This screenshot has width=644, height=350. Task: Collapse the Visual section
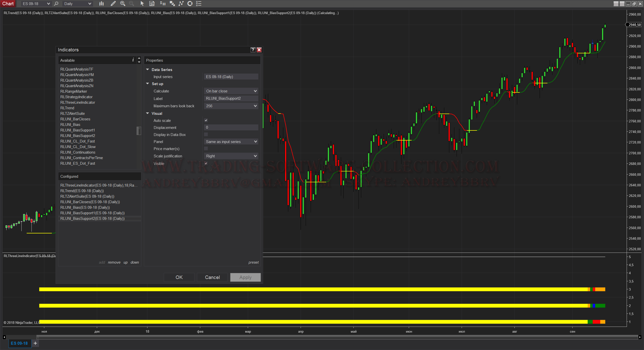(148, 113)
